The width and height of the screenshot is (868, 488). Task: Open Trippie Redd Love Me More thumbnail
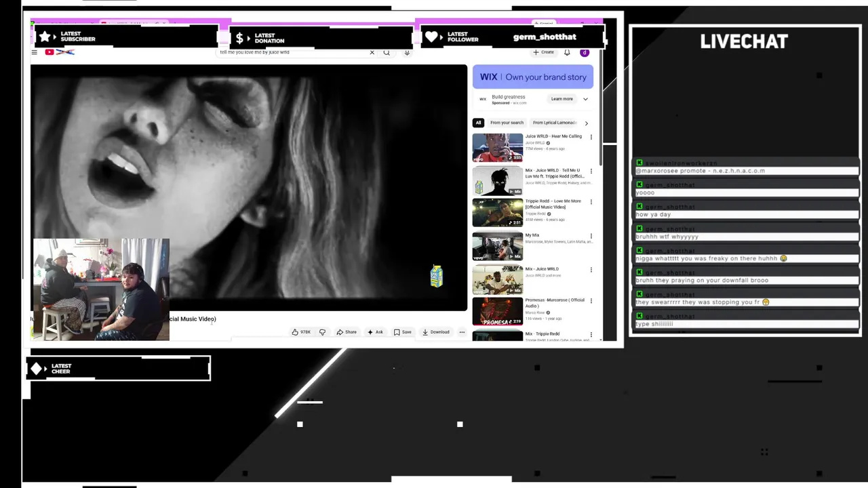pos(498,212)
